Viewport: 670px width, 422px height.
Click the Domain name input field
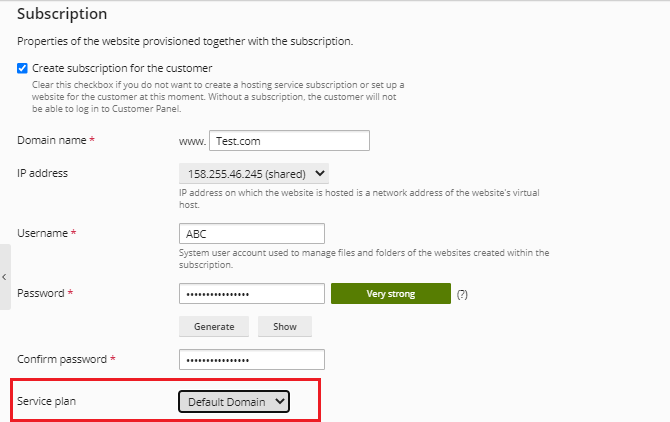[x=289, y=141]
